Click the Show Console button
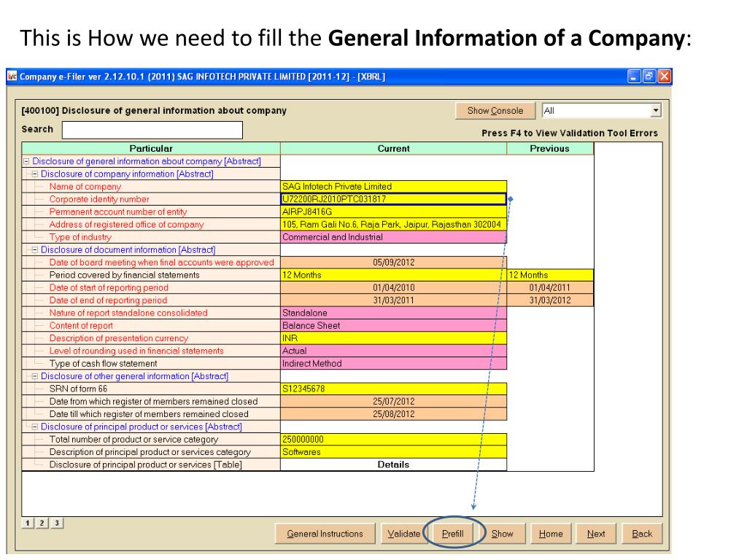This screenshot has height=560, width=747. click(495, 111)
